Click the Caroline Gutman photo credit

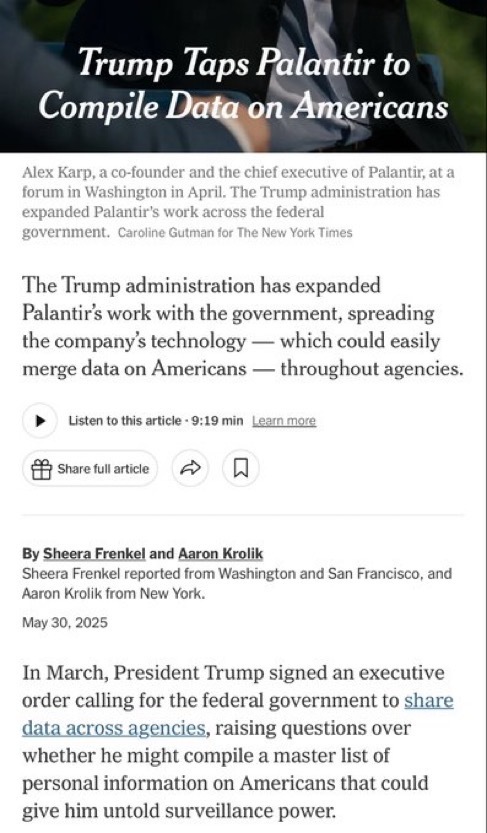point(235,233)
